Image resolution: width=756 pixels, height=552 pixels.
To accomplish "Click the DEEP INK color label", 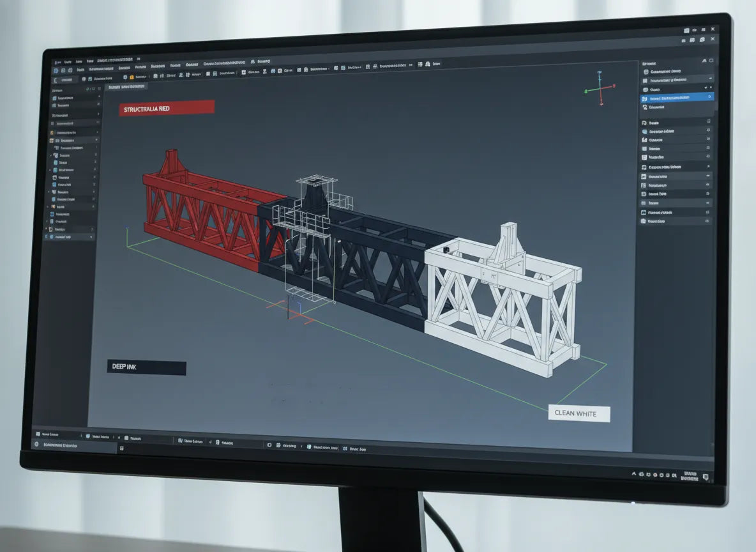I will [x=147, y=367].
